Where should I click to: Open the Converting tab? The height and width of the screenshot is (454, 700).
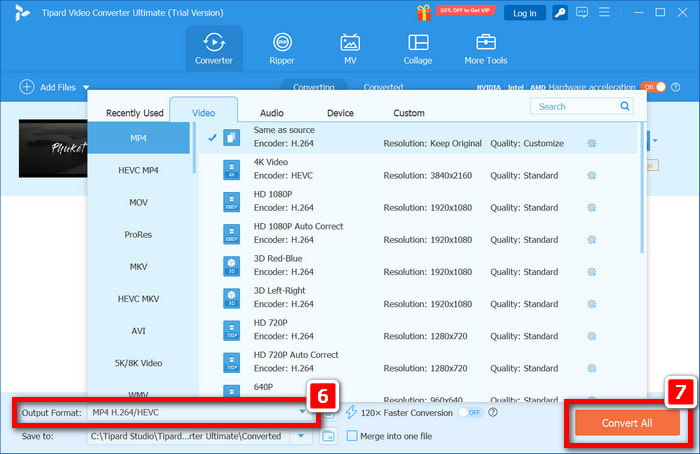coord(313,86)
